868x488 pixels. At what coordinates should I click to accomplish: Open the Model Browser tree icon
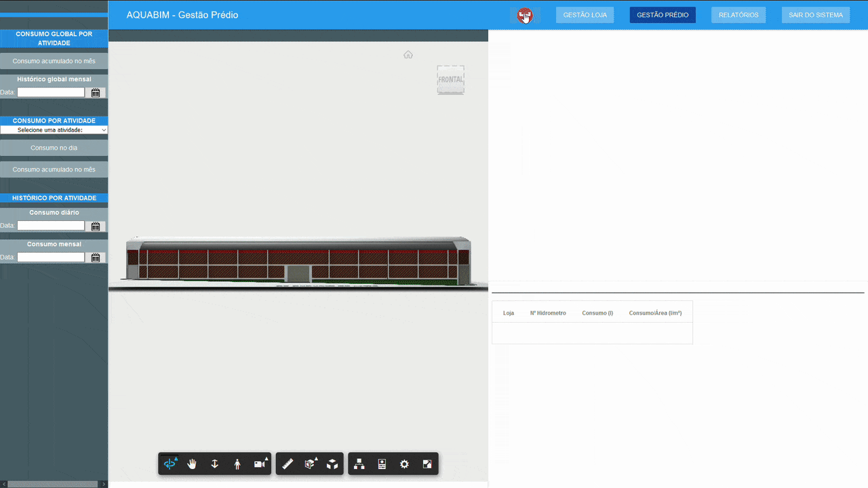(359, 464)
